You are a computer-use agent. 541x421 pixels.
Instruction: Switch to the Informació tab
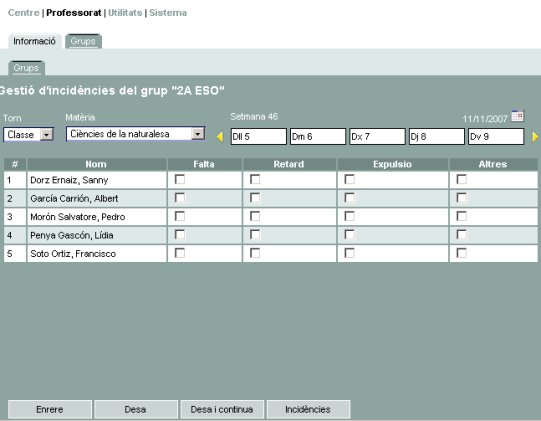(35, 41)
